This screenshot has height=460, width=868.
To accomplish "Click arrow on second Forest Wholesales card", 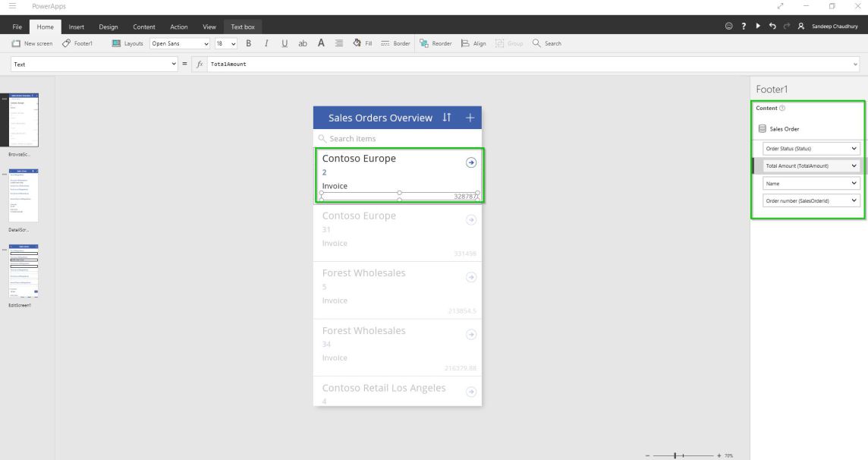I will coord(471,334).
